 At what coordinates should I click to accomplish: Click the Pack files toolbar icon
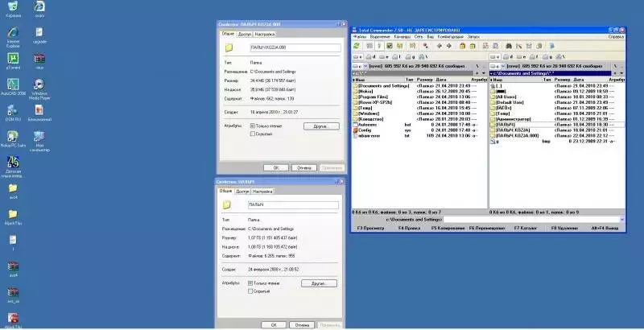(462, 46)
